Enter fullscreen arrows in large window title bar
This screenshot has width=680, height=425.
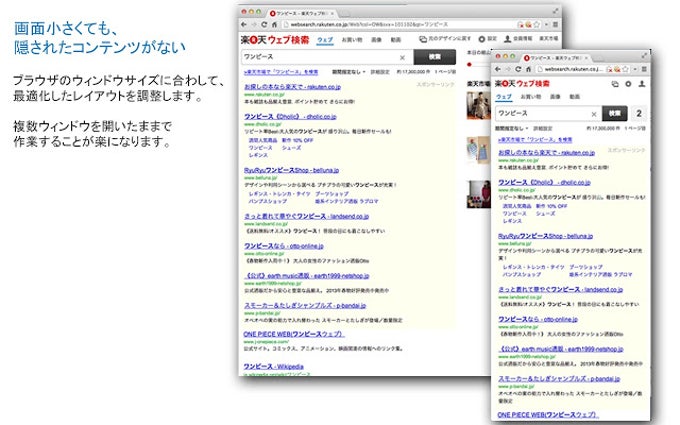pos(555,11)
